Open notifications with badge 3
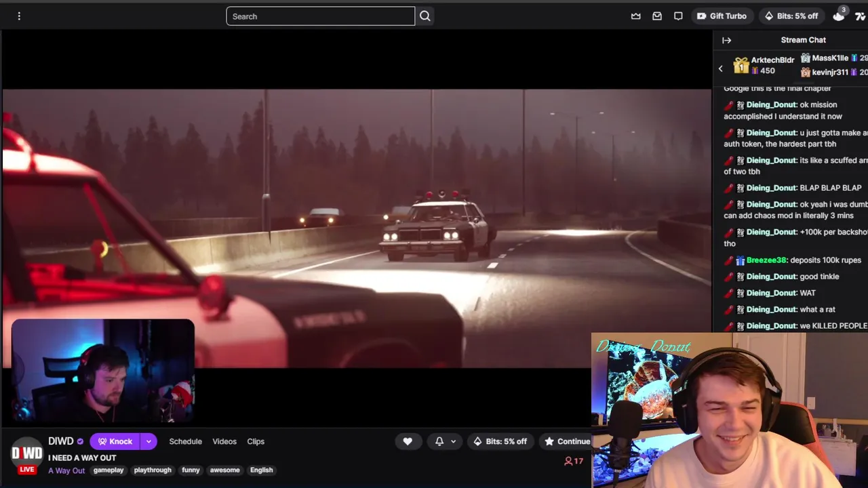 pos(839,15)
